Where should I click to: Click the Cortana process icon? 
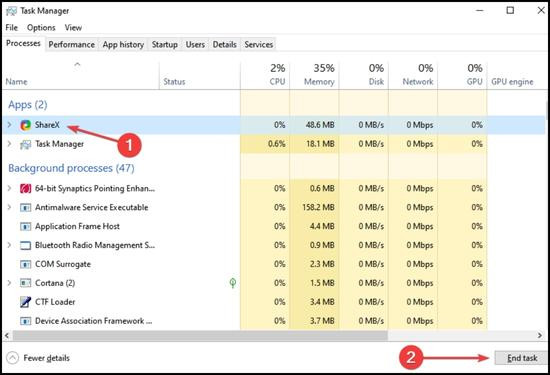pyautogui.click(x=26, y=283)
